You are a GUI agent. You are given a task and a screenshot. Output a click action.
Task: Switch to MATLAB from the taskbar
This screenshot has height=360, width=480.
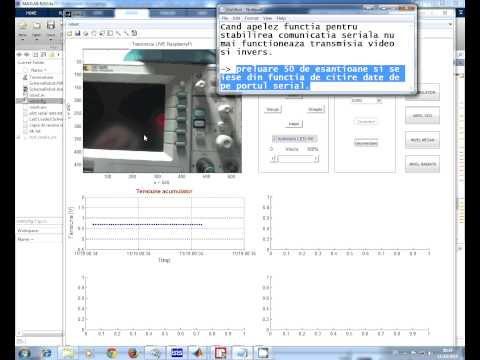pyautogui.click(x=198, y=353)
